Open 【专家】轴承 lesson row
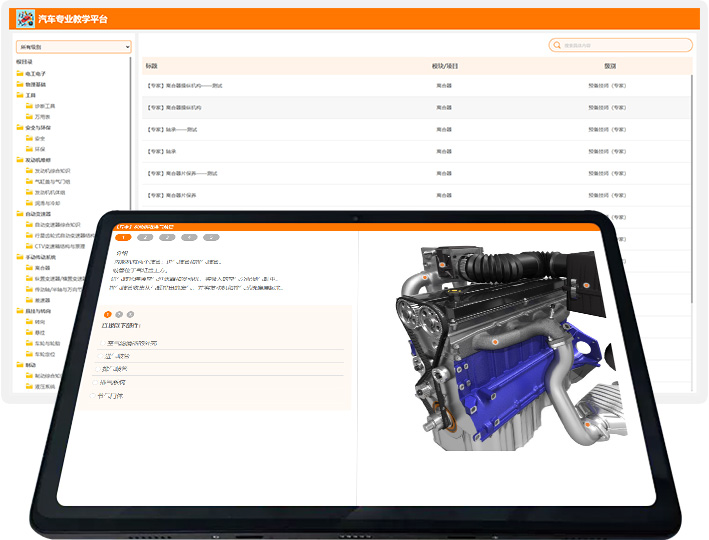 [x=416, y=152]
